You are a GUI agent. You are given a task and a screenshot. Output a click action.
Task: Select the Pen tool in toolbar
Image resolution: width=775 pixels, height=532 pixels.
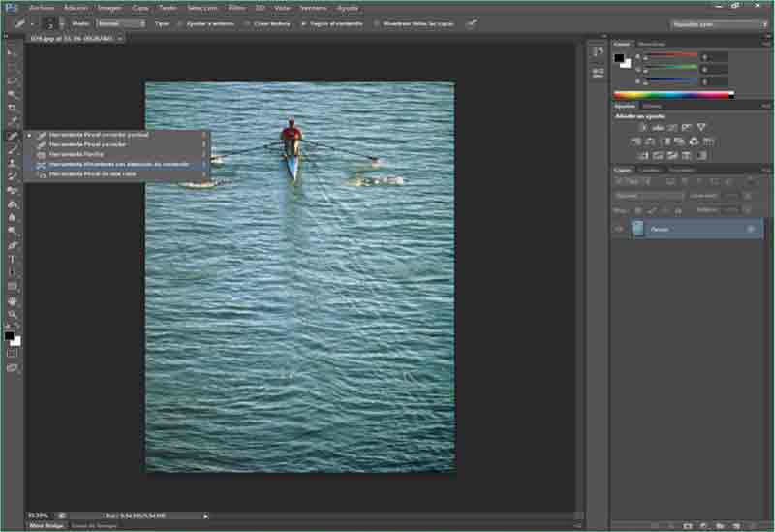13,246
